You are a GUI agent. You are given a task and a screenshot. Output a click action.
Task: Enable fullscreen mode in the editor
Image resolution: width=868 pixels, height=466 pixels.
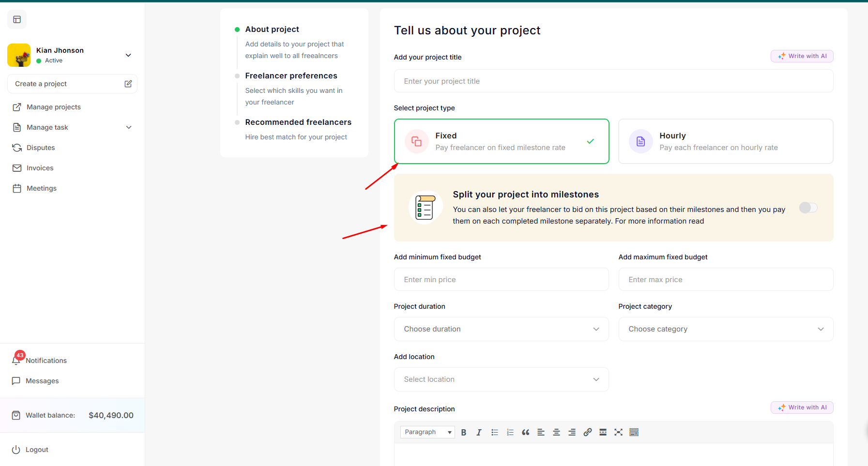click(x=618, y=433)
